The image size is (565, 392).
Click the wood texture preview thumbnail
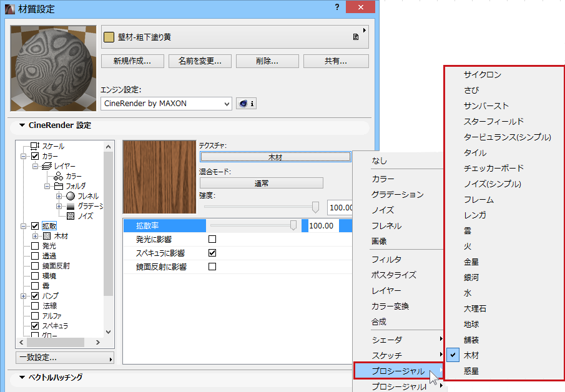coord(160,177)
